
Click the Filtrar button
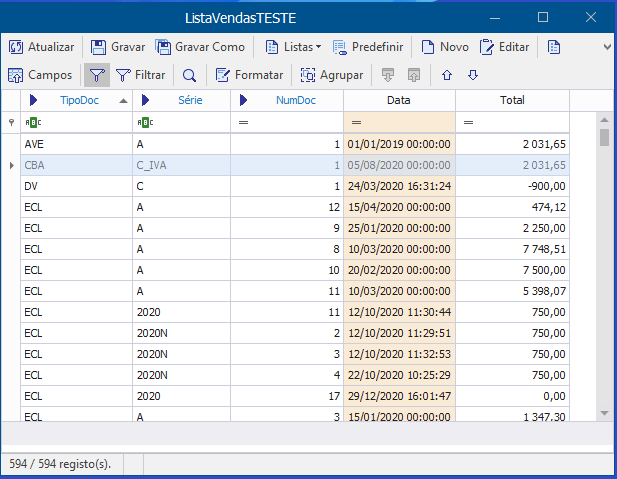140,75
